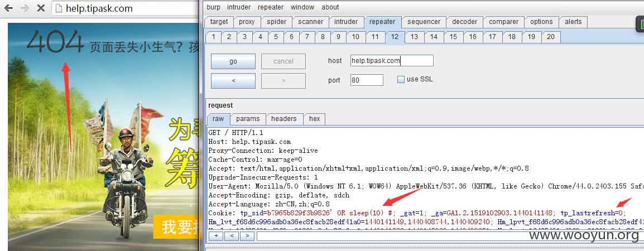Switch to the decoder tab
This screenshot has width=644, height=251.
point(464,22)
